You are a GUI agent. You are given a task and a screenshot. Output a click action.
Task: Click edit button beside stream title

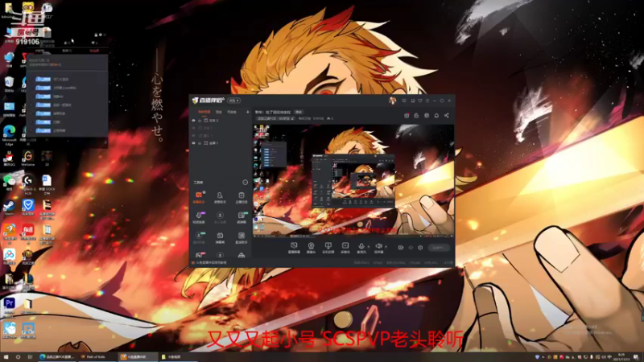pos(299,112)
